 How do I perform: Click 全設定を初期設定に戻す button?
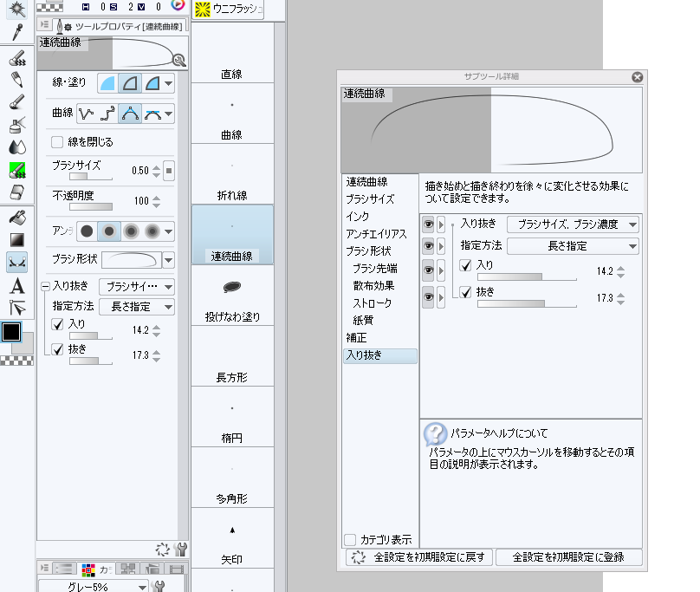pyautogui.click(x=420, y=556)
